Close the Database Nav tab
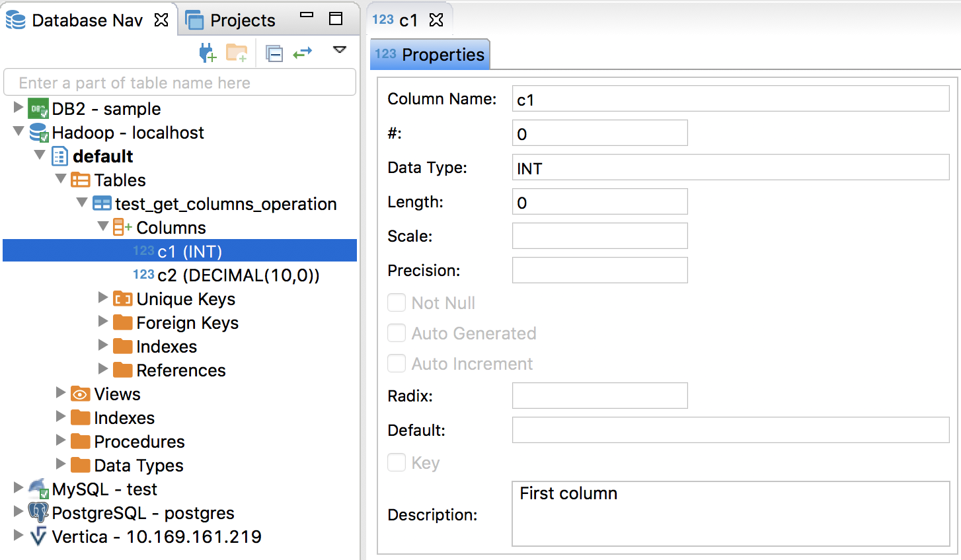Image resolution: width=961 pixels, height=560 pixels. (161, 20)
